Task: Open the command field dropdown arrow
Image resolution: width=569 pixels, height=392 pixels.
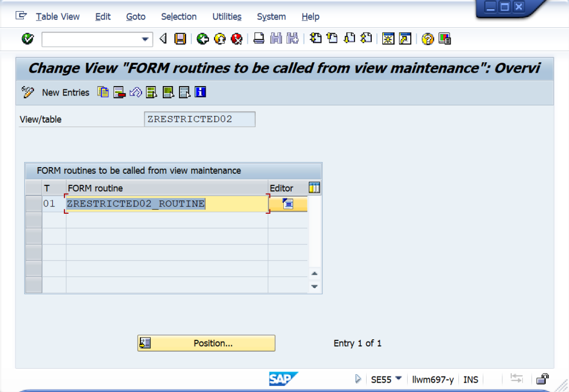Action: click(x=146, y=39)
